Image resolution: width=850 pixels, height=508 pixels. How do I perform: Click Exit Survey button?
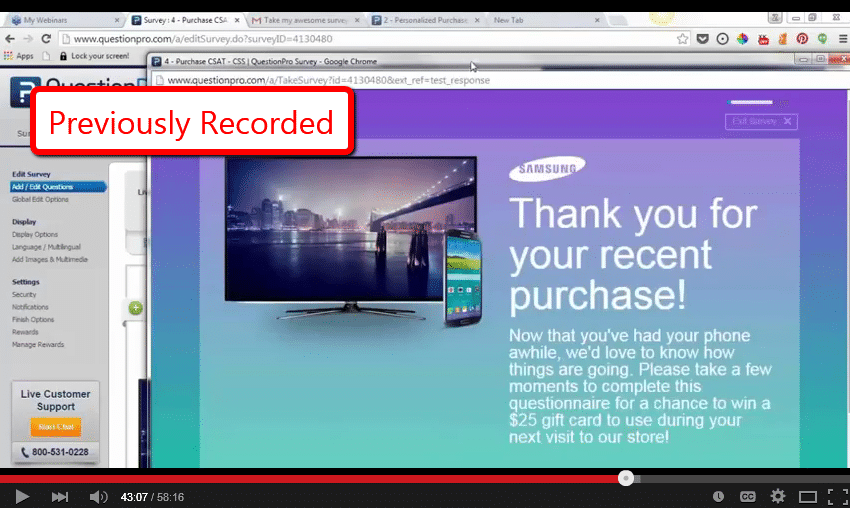pyautogui.click(x=761, y=121)
